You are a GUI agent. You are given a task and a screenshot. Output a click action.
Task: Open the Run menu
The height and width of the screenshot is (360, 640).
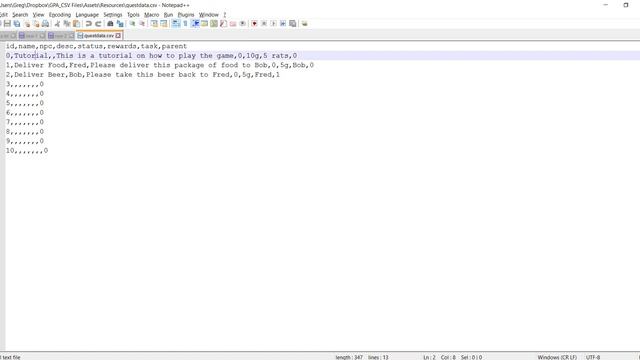168,15
